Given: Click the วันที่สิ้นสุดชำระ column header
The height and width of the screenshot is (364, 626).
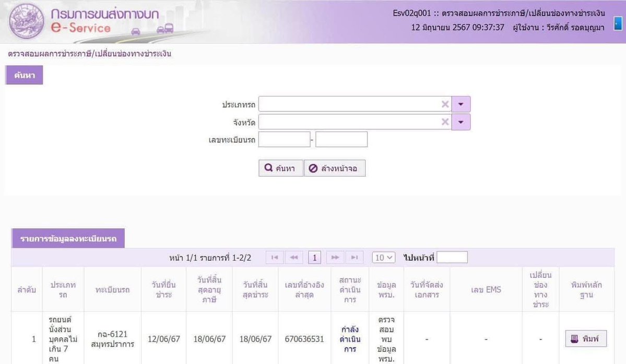Looking at the screenshot, I should pos(255,289).
